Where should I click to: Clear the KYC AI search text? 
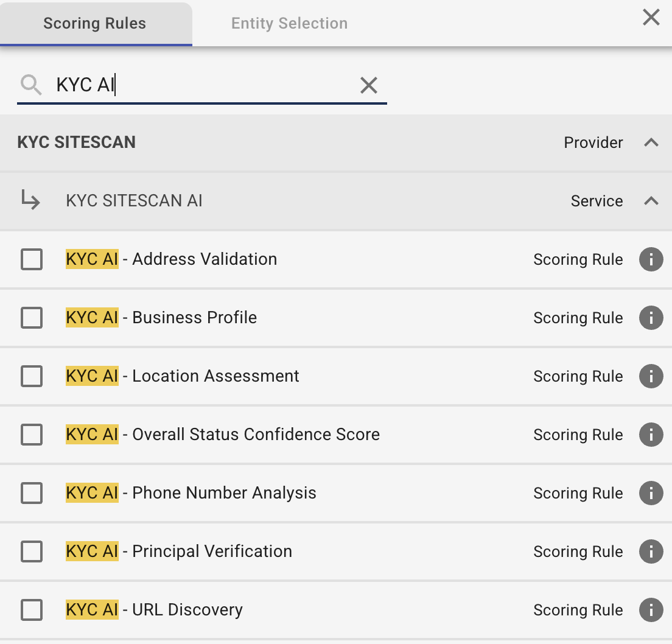click(369, 85)
